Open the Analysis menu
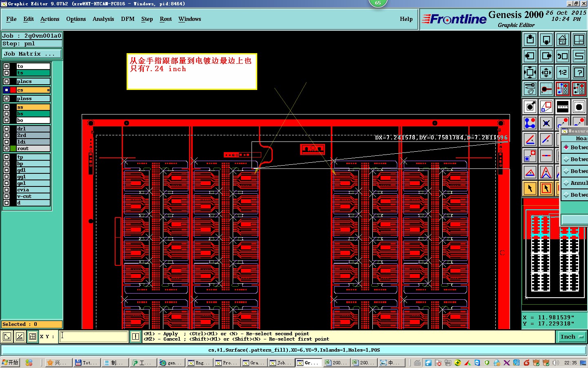Image resolution: width=588 pixels, height=368 pixels. tap(103, 19)
